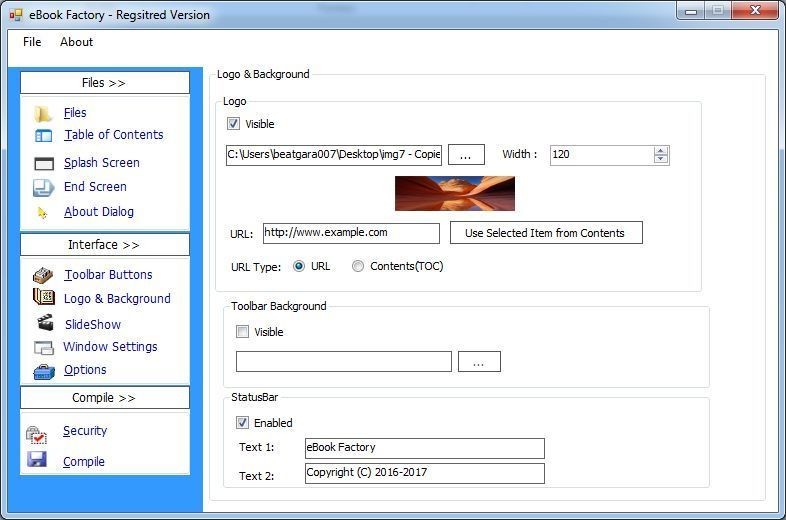
Task: Click the Options toolbox icon
Action: tap(44, 372)
